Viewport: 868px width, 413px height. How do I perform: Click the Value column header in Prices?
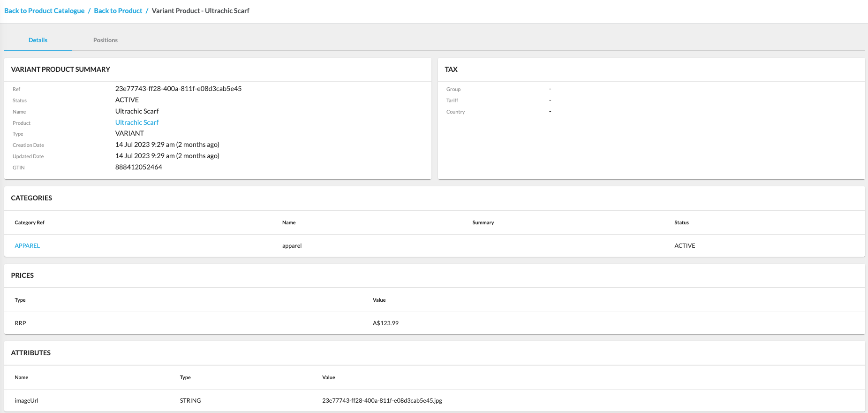click(379, 300)
